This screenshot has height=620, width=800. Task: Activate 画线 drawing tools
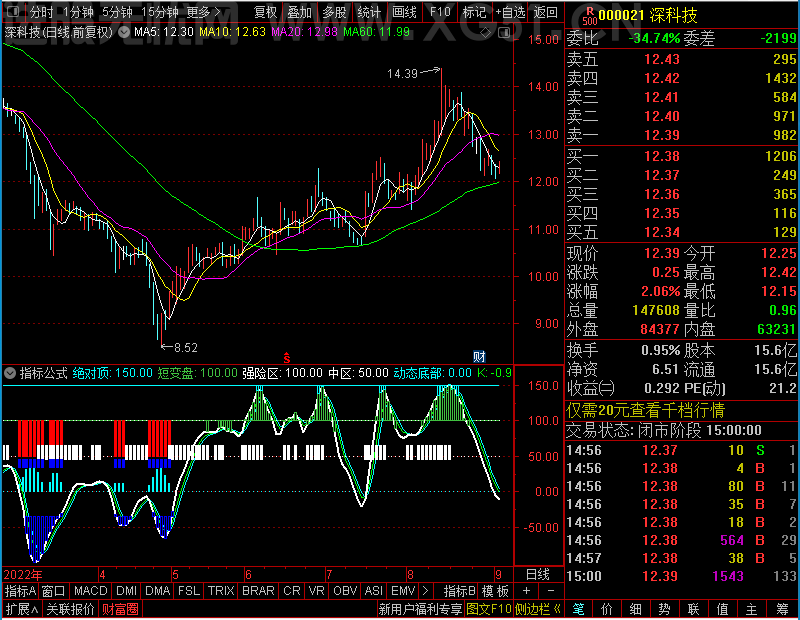(x=404, y=12)
